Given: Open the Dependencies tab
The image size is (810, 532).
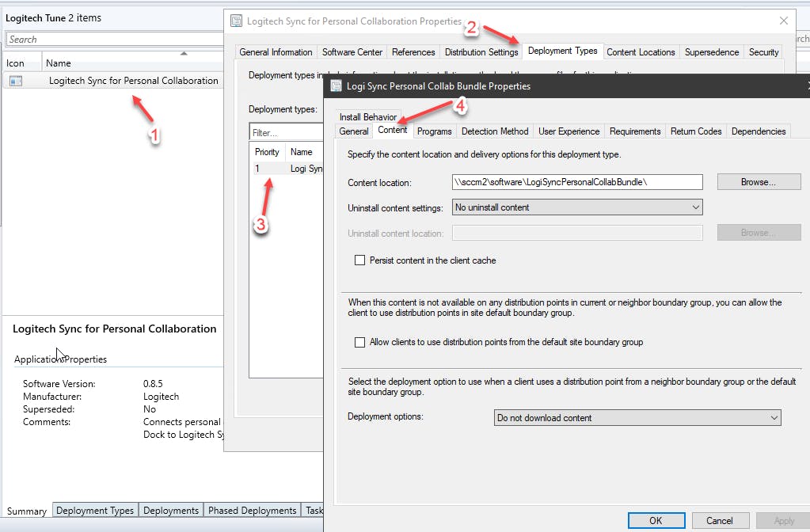Looking at the screenshot, I should [759, 131].
